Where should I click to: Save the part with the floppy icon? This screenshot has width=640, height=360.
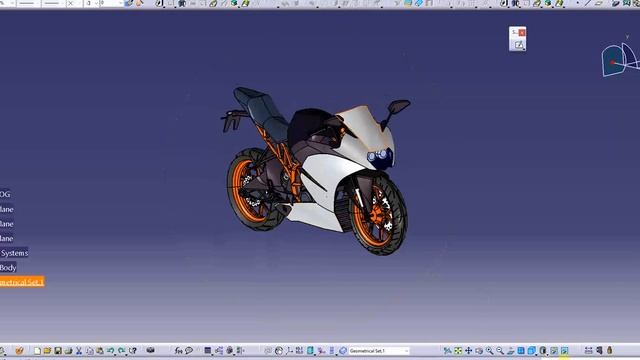58,351
